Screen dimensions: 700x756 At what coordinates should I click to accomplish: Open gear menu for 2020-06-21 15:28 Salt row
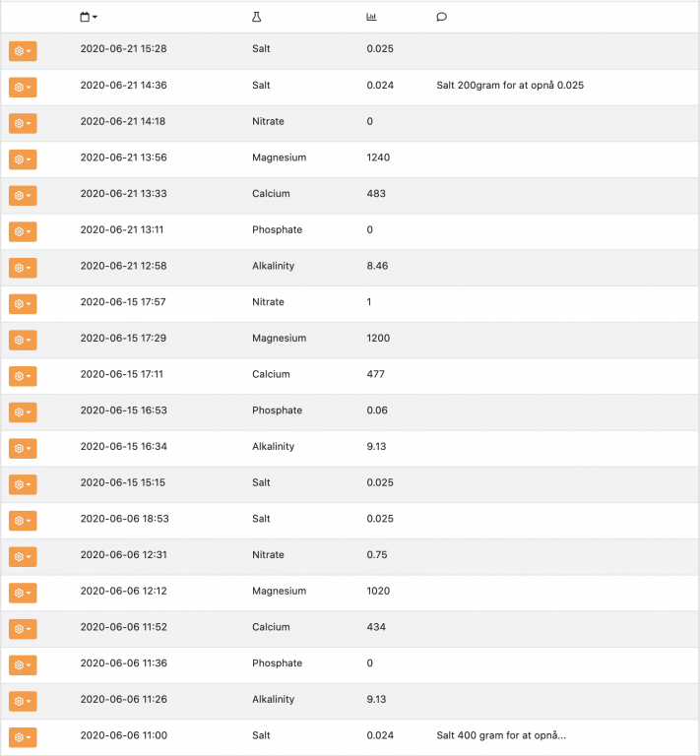pos(23,51)
